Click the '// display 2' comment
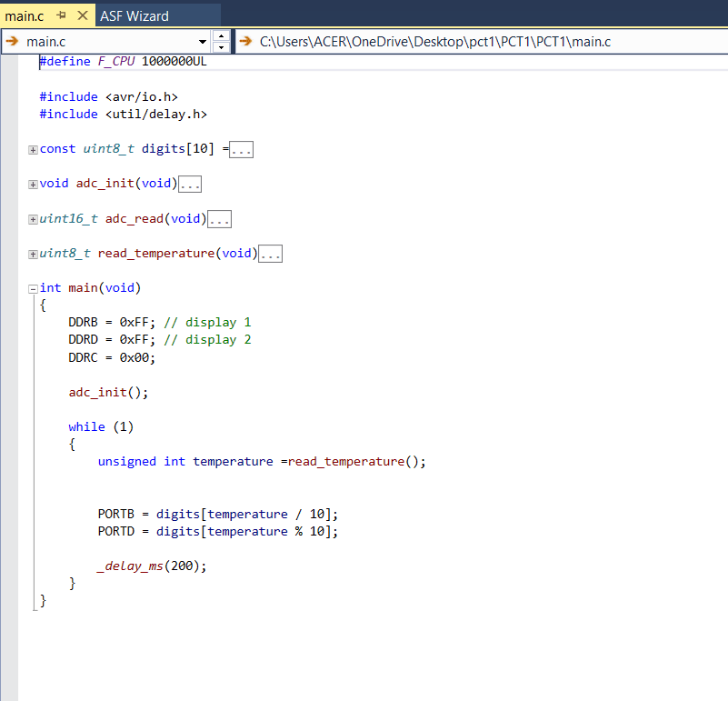 click(207, 339)
